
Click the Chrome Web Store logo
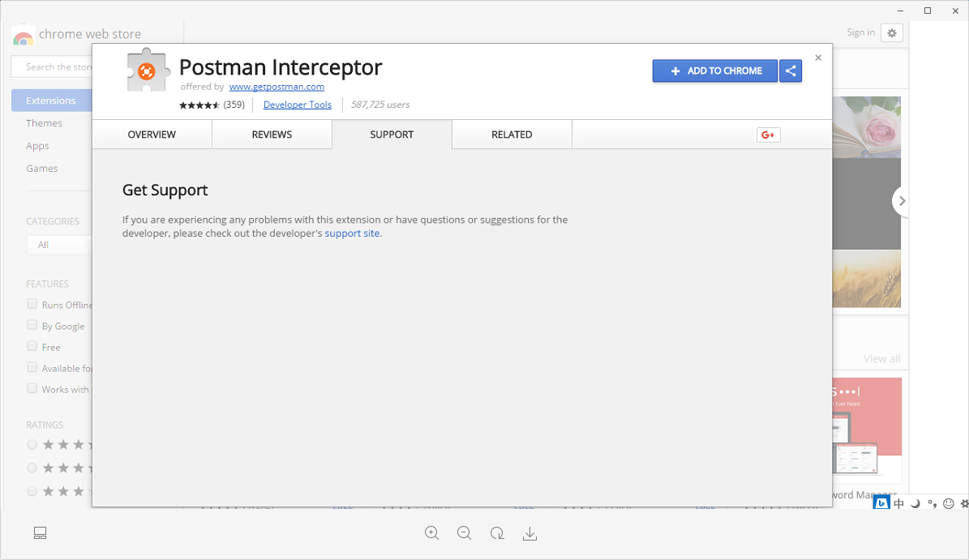[23, 36]
